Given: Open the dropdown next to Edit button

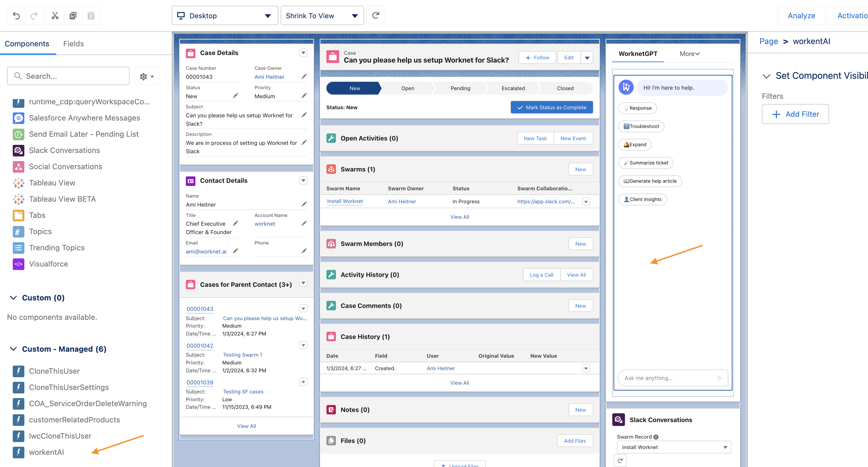Looking at the screenshot, I should click(x=587, y=58).
